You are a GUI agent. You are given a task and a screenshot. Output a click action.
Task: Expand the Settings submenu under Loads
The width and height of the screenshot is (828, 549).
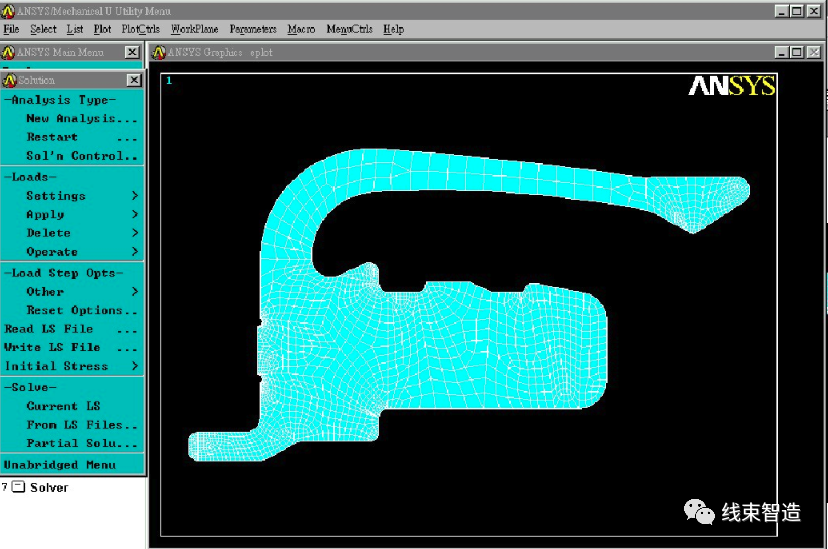tap(56, 196)
